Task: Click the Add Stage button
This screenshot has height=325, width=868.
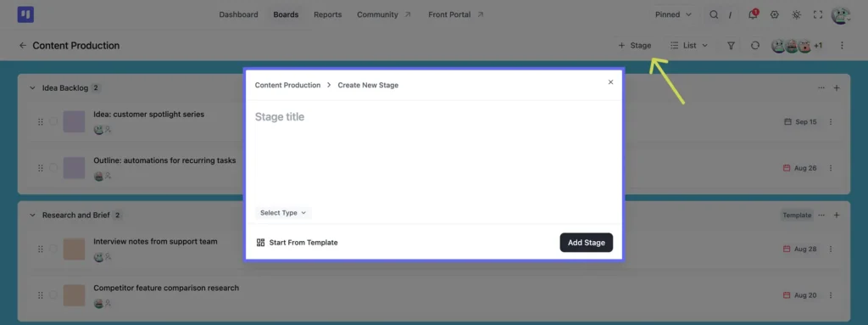Action: [x=587, y=243]
